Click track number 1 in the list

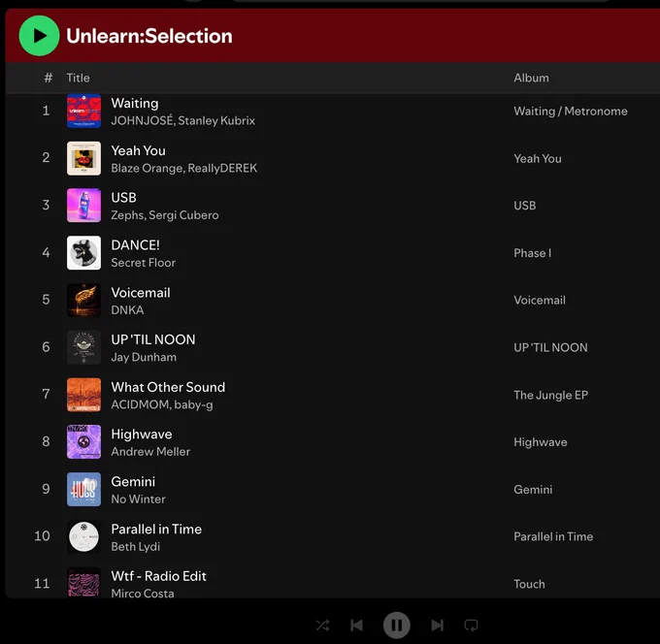pos(46,111)
